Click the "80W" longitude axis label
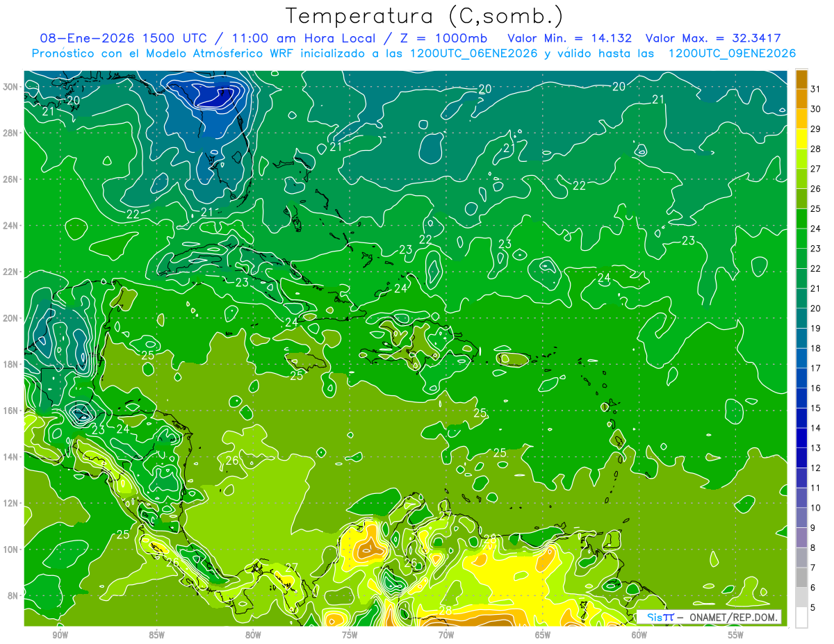The image size is (834, 644). pos(253,635)
